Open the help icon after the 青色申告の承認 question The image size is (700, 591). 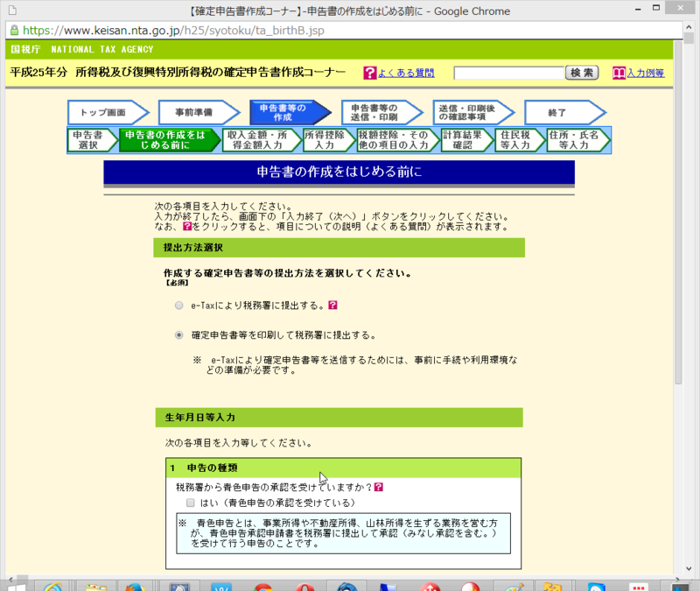click(x=379, y=487)
